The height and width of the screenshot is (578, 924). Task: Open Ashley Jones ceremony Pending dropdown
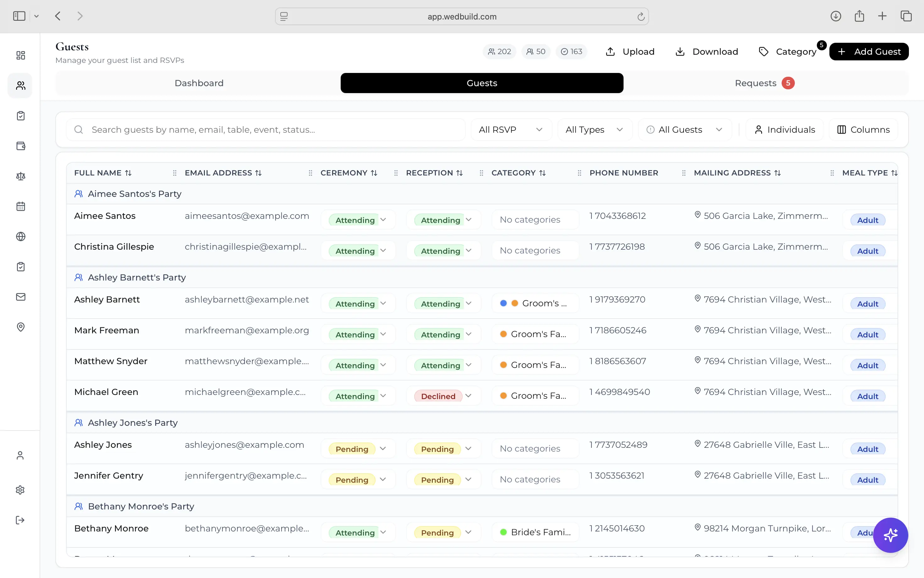[358, 449]
